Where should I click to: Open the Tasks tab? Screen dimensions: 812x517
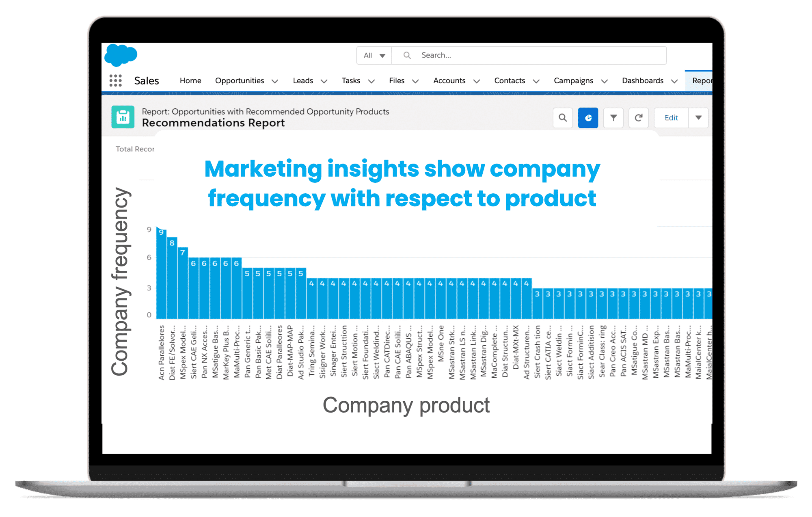click(x=351, y=80)
